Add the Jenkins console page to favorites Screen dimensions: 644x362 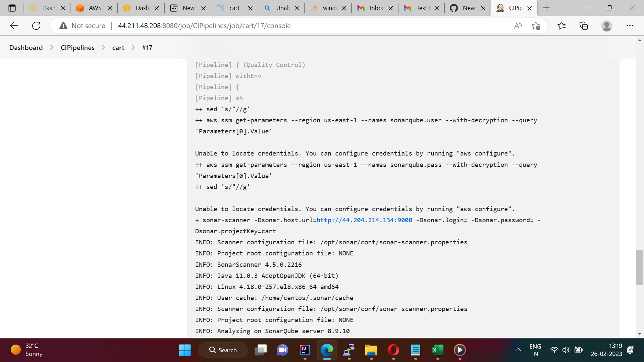point(536,25)
